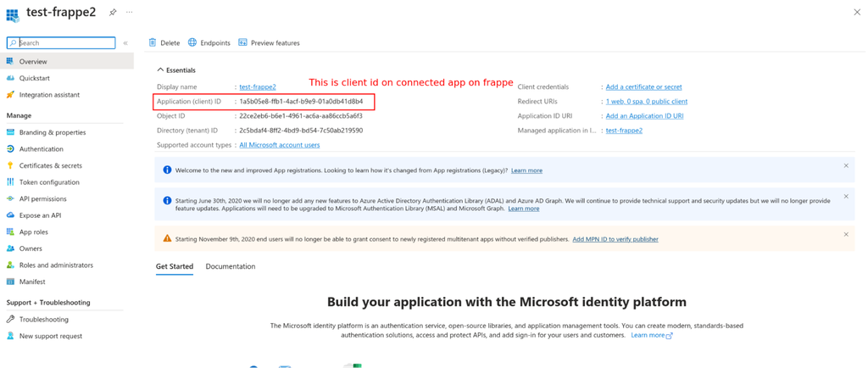Open the more options ellipsis near title

tap(129, 12)
